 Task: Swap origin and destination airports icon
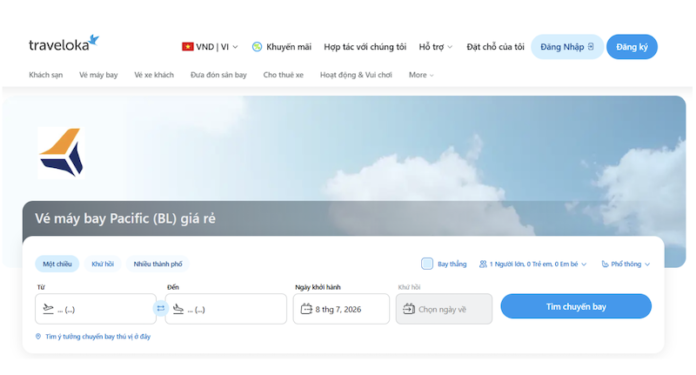point(161,308)
